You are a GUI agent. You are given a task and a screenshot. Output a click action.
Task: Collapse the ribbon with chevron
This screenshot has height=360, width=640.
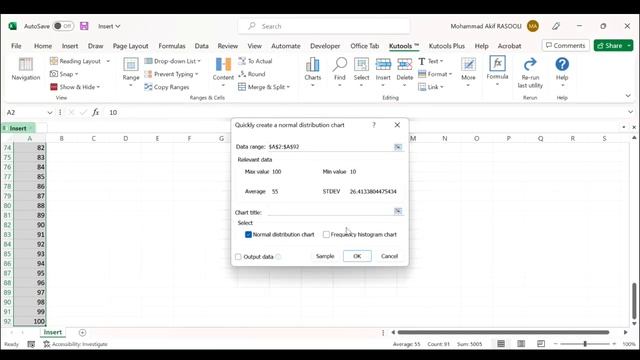(628, 96)
